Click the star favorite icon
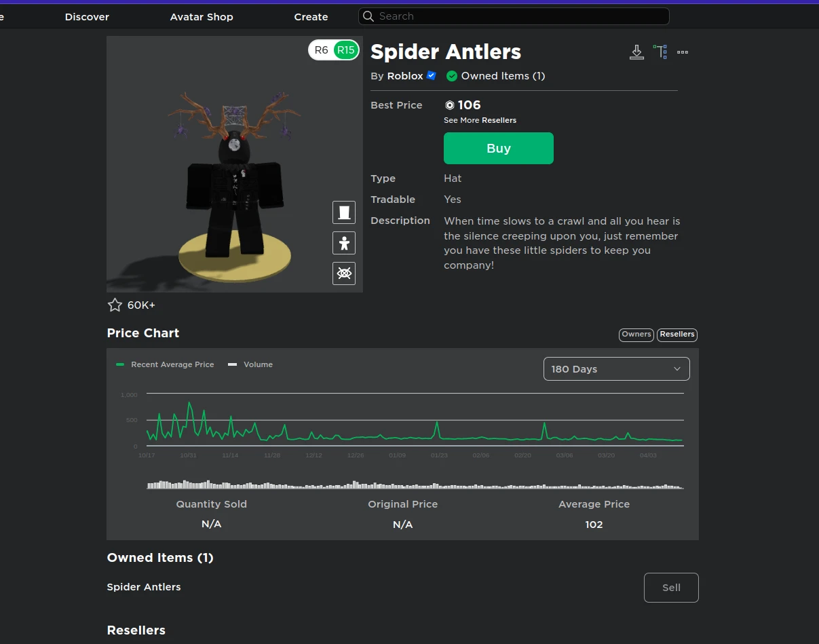 [x=115, y=305]
